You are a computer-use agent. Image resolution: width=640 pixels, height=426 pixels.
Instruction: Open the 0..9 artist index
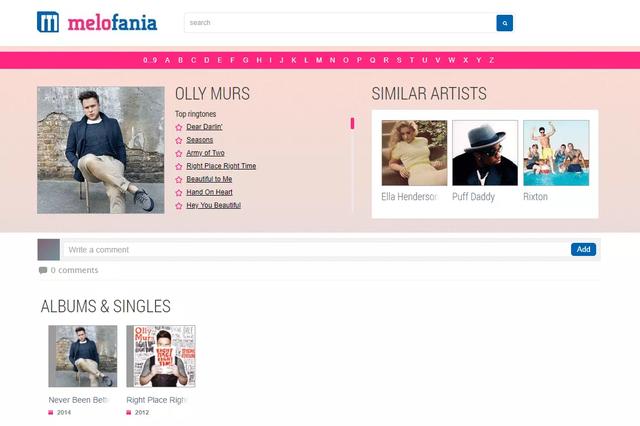coord(150,60)
